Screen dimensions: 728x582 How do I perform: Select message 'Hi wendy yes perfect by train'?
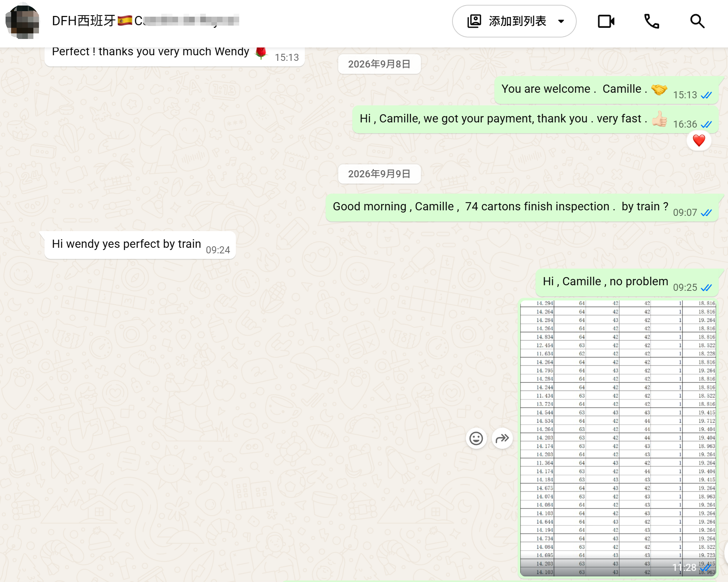click(x=140, y=245)
